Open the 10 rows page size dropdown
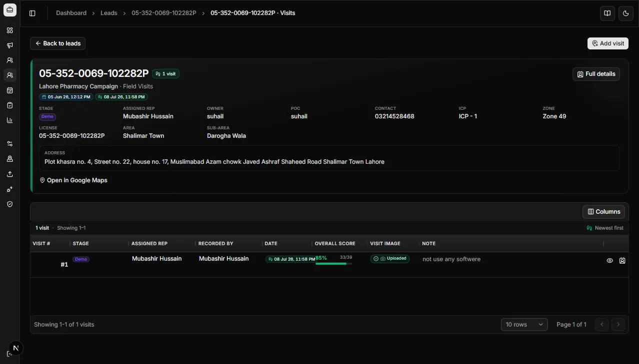Screen dimensions: 639x364 524,325
